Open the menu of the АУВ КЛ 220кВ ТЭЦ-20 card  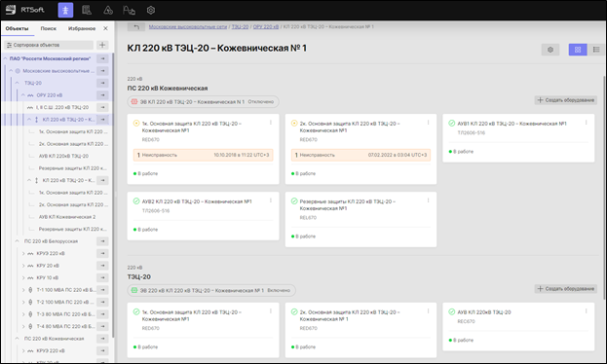point(587,311)
